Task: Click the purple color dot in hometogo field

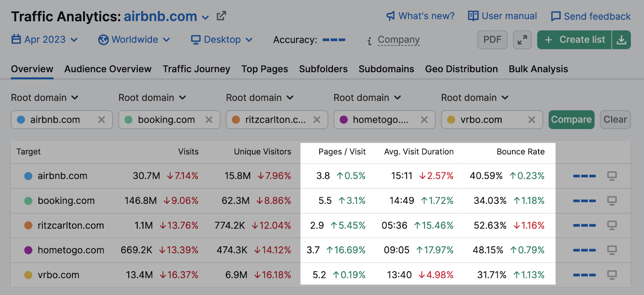Action: 344,120
